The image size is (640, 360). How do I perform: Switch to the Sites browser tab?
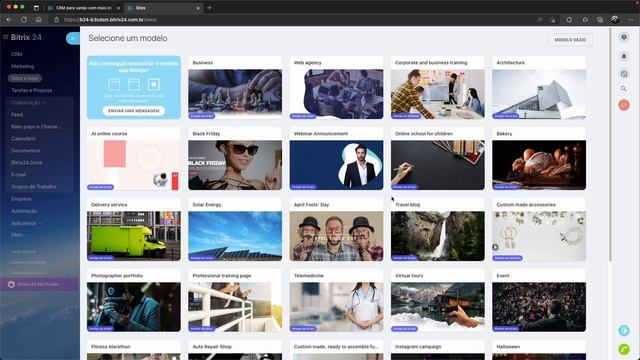pyautogui.click(x=163, y=8)
